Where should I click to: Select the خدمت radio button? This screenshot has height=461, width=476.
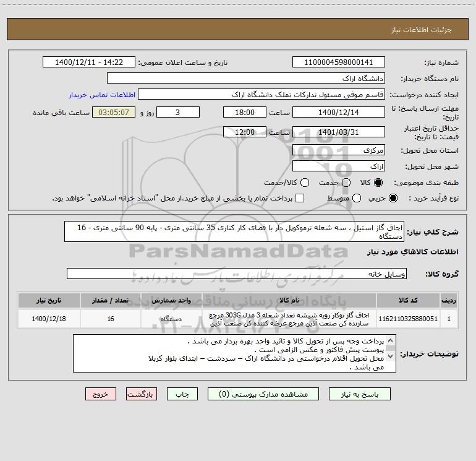click(x=346, y=183)
